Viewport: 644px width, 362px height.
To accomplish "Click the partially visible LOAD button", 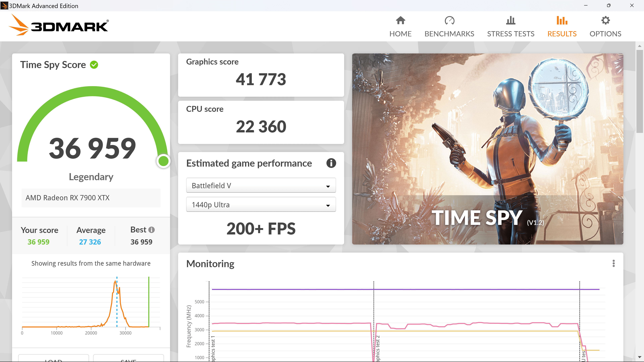I will pyautogui.click(x=53, y=359).
